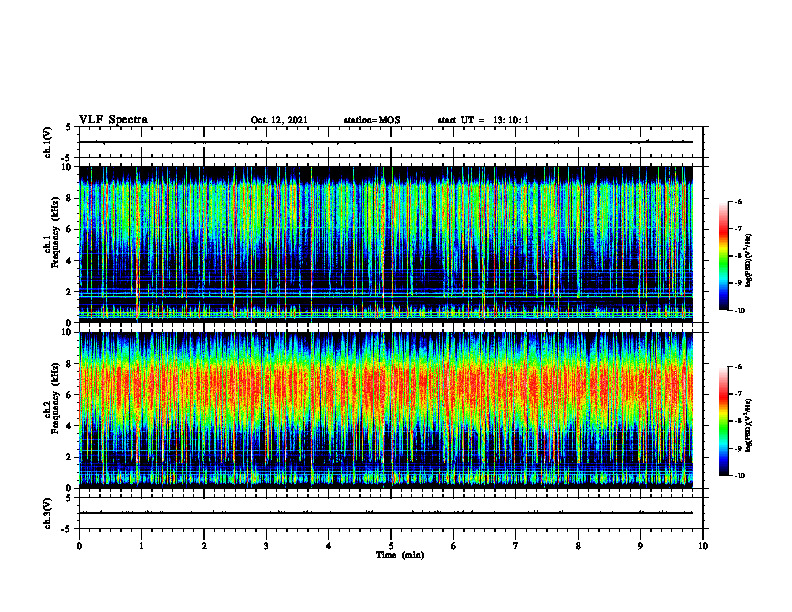Click inside the ch.1 spectrogram panel
This screenshot has width=792, height=612.
[x=386, y=244]
